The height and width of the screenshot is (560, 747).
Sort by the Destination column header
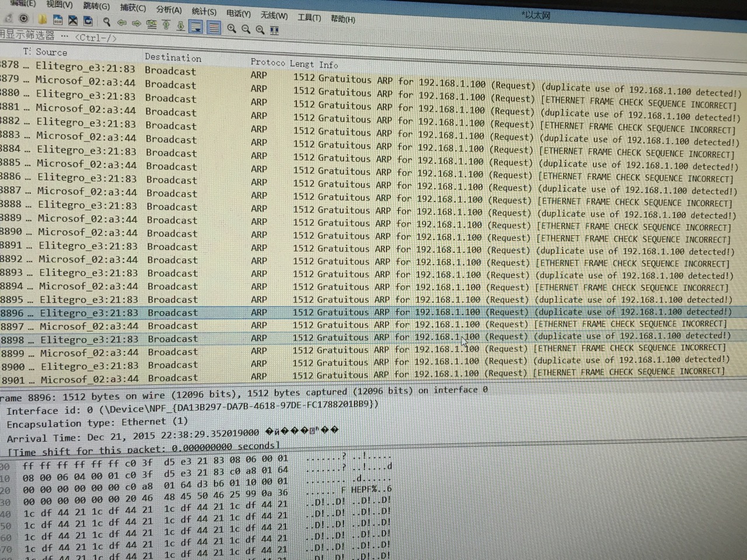click(173, 57)
